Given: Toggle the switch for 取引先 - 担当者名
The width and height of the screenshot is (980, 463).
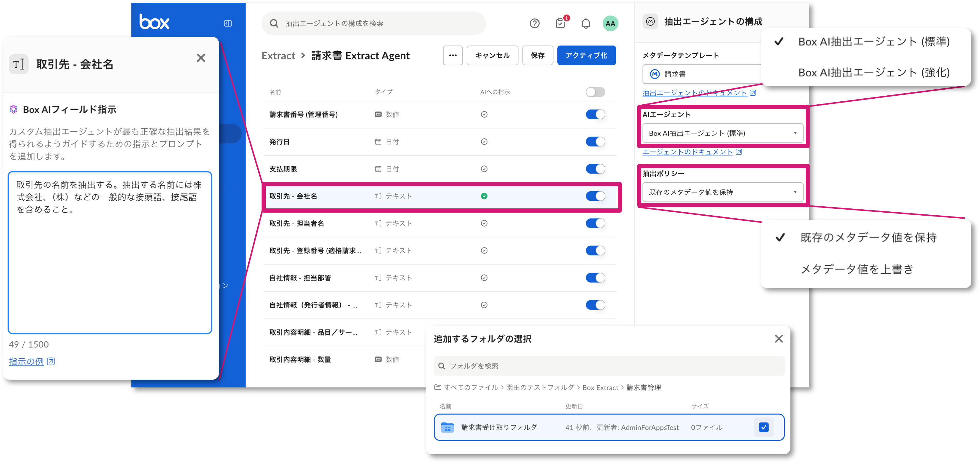Looking at the screenshot, I should pos(595,223).
